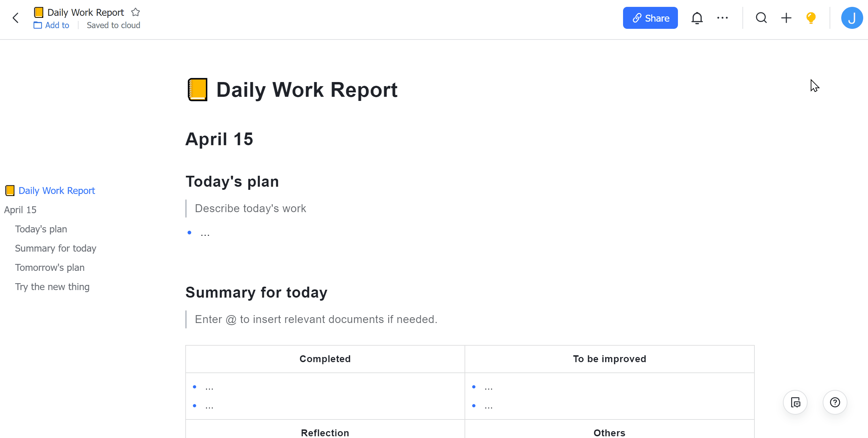This screenshot has width=868, height=438.
Task: Click Daily Work Report outline title
Action: tap(57, 191)
